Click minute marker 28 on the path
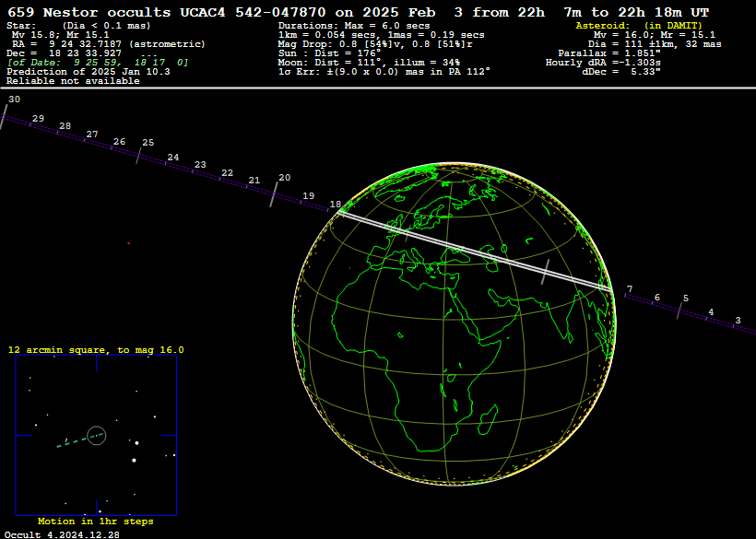This screenshot has height=539, width=756. (x=65, y=126)
